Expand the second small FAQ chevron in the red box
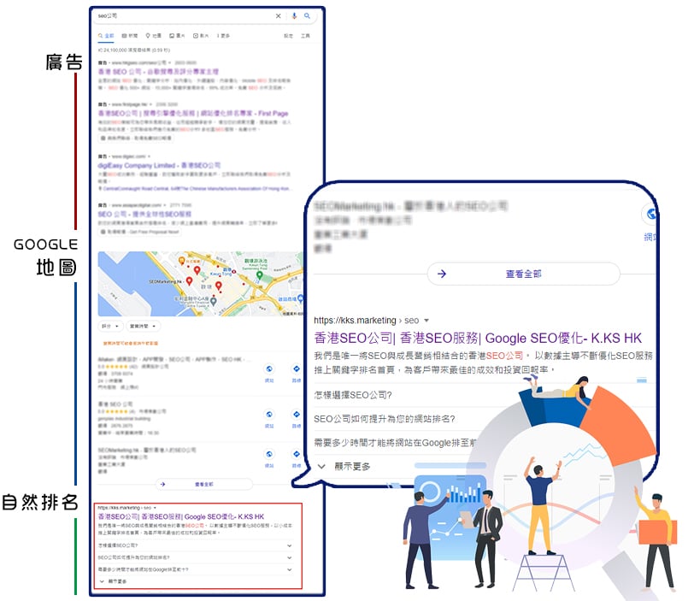This screenshot has height=601, width=700. tap(289, 557)
